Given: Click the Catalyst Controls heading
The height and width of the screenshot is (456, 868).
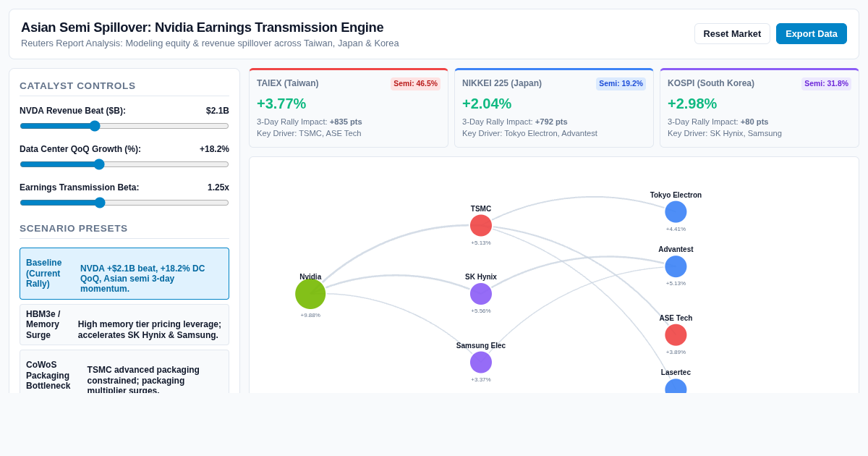Looking at the screenshot, I should click(x=77, y=86).
